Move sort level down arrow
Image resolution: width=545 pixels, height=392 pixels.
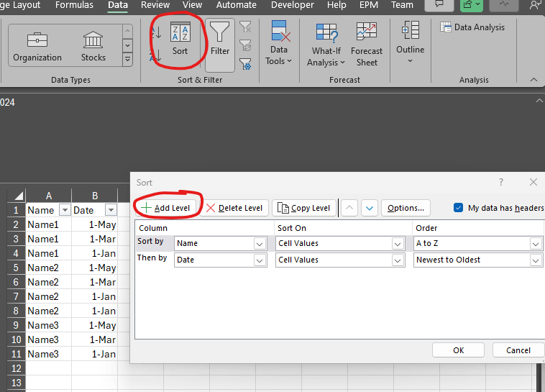point(370,208)
